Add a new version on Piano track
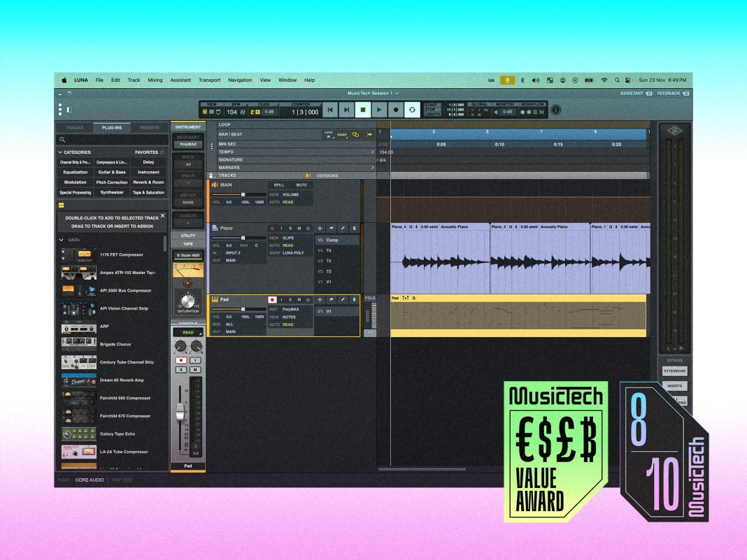Image resolution: width=747 pixels, height=560 pixels. click(x=320, y=228)
